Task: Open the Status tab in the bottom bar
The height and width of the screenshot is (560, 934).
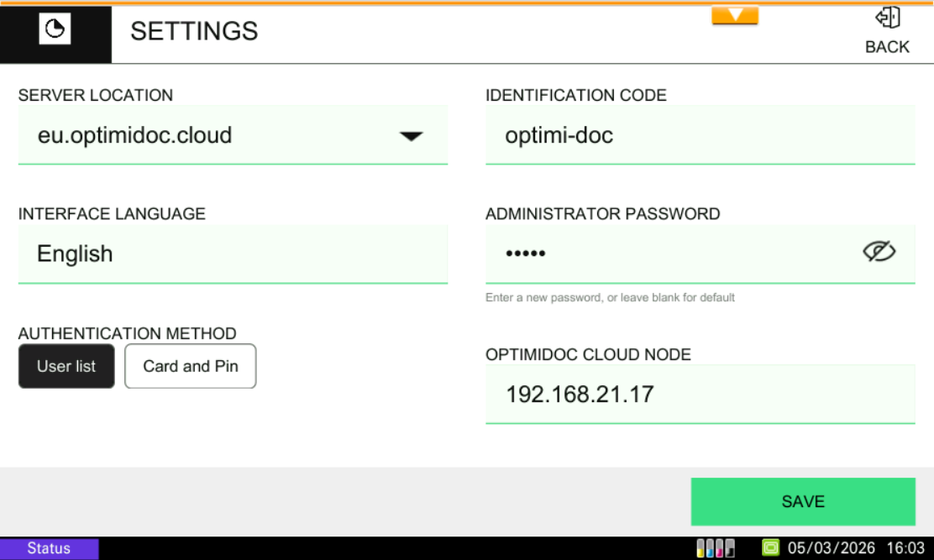Action: [49, 548]
